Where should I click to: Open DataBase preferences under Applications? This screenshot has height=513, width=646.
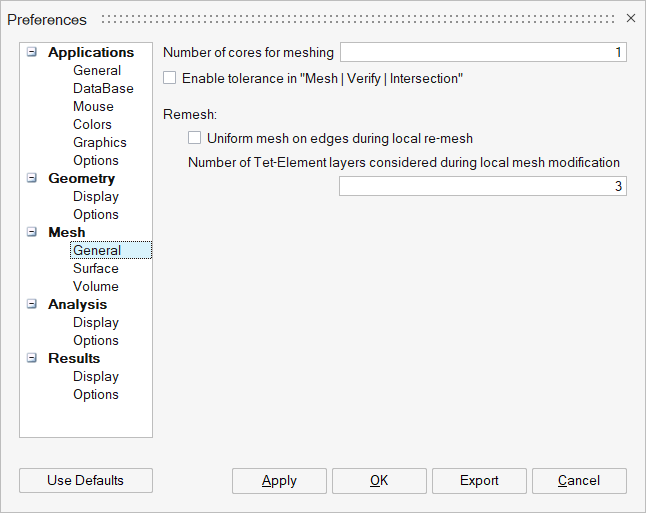tap(103, 88)
